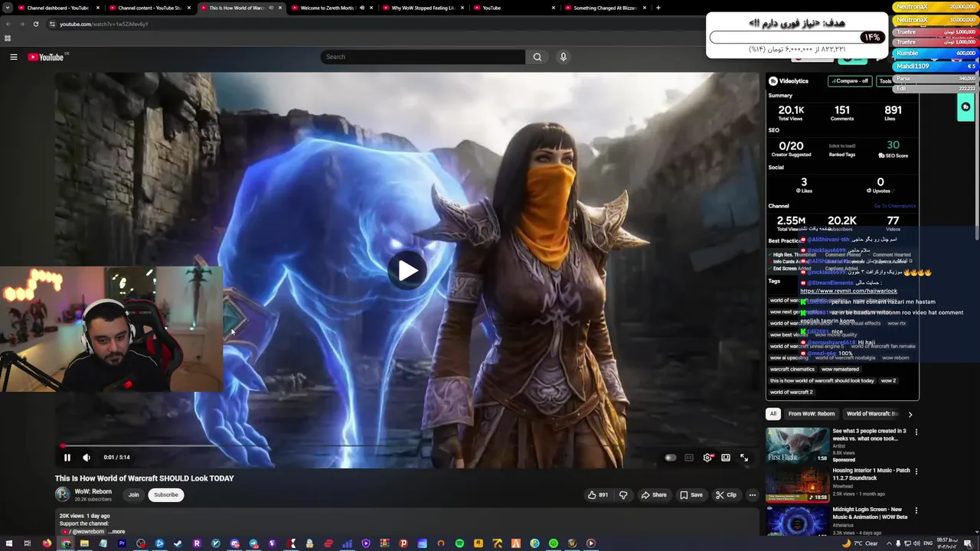This screenshot has width=980, height=551.
Task: Open Firefox from the taskbar
Action: [x=47, y=543]
